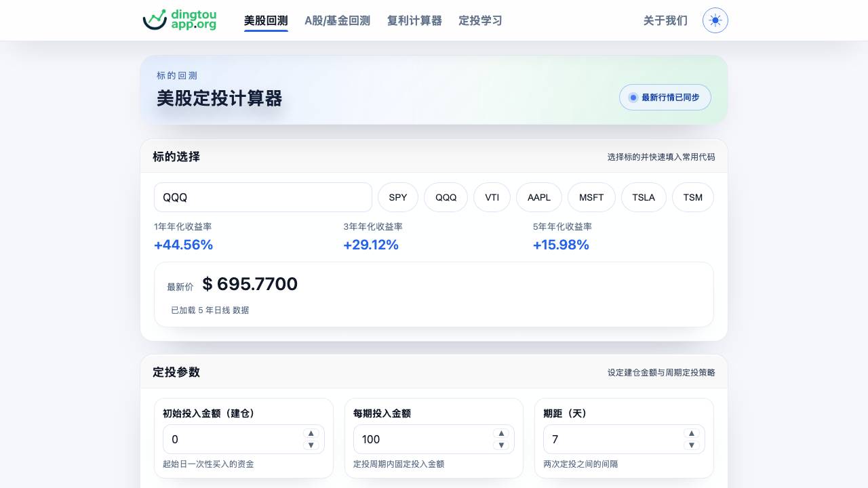Open the 定投学习 menu item
This screenshot has width=868, height=488.
480,20
